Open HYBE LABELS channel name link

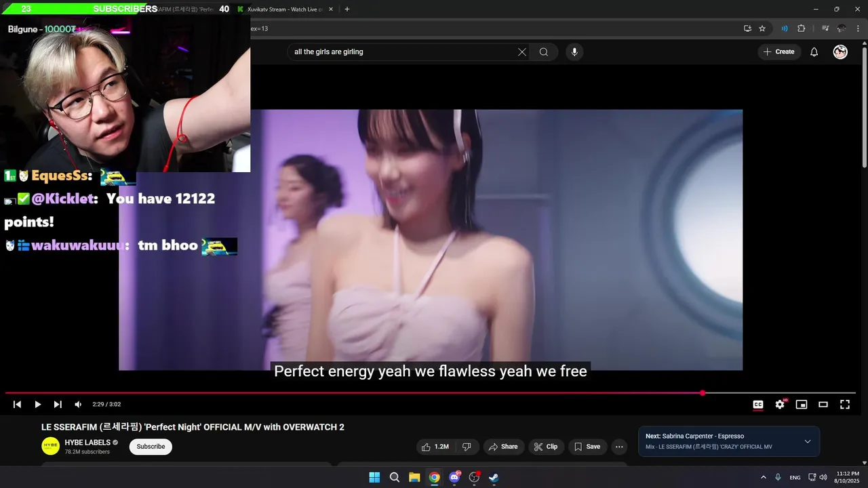coord(87,443)
